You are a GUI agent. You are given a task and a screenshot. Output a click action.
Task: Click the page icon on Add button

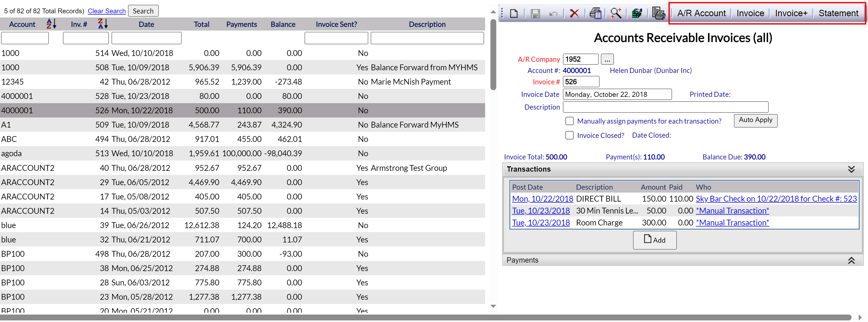(x=648, y=239)
